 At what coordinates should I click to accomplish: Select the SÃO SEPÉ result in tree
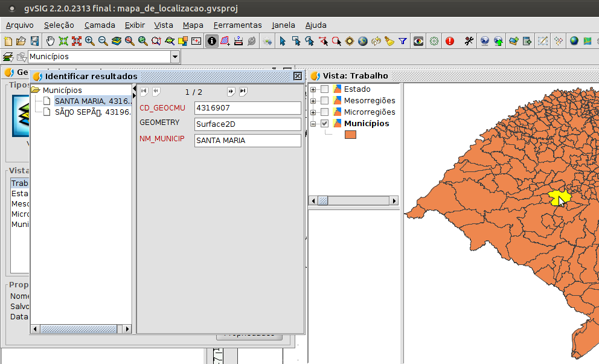click(x=92, y=112)
